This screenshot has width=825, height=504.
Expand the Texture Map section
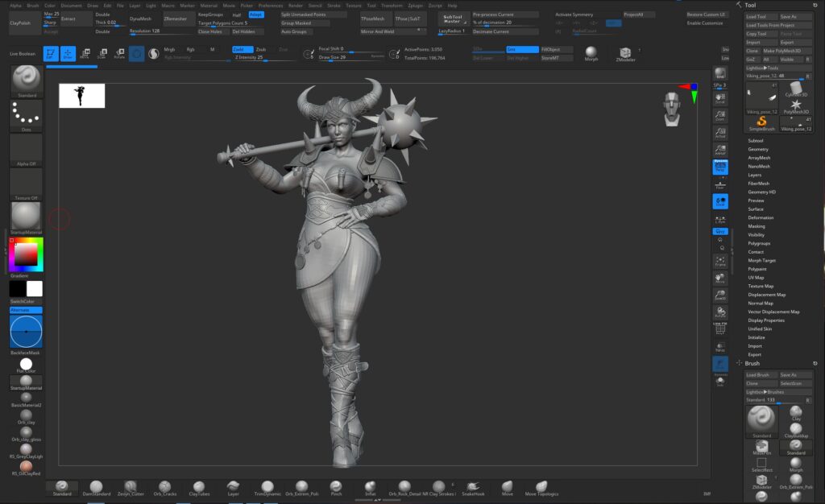[761, 286]
